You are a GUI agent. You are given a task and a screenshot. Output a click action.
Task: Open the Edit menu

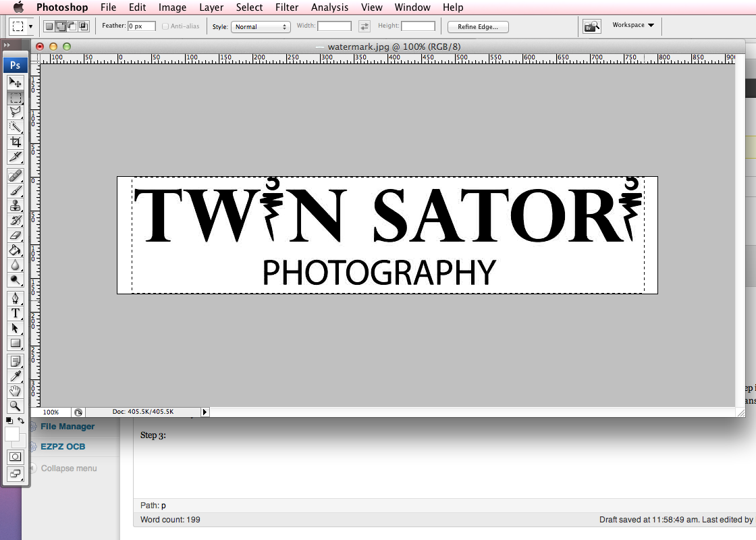(x=138, y=7)
